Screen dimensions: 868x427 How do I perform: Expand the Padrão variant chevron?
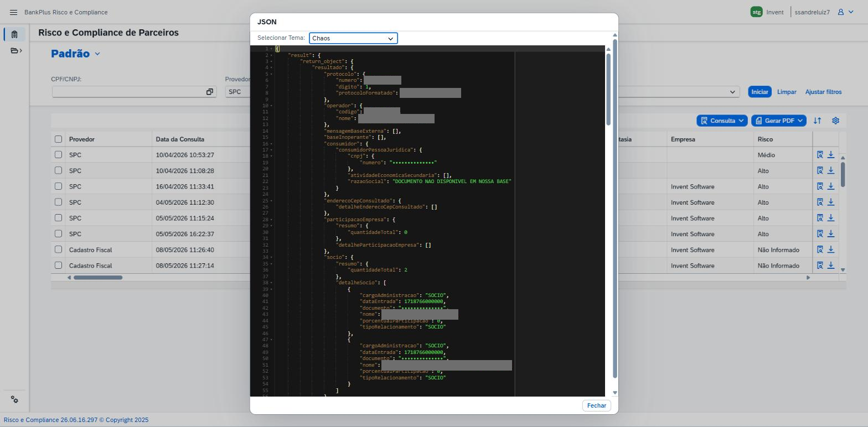[x=97, y=54]
